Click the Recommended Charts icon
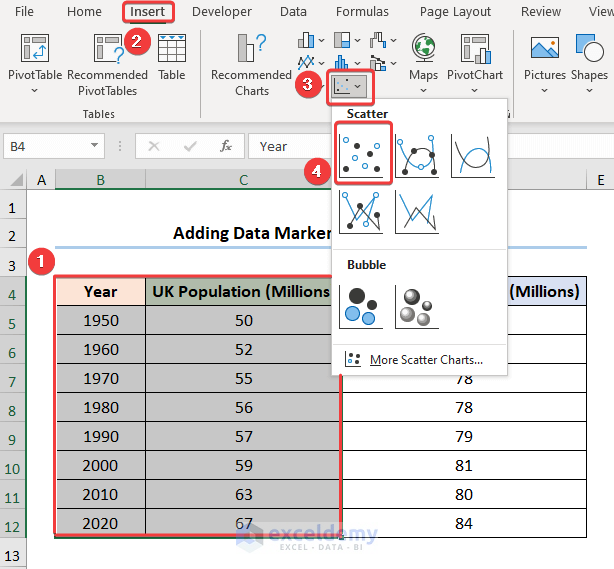 click(251, 65)
